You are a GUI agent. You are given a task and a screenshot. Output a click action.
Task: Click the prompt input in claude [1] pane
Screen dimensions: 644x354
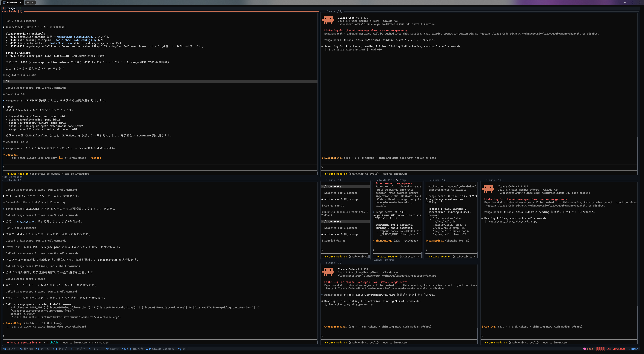tap(160, 167)
